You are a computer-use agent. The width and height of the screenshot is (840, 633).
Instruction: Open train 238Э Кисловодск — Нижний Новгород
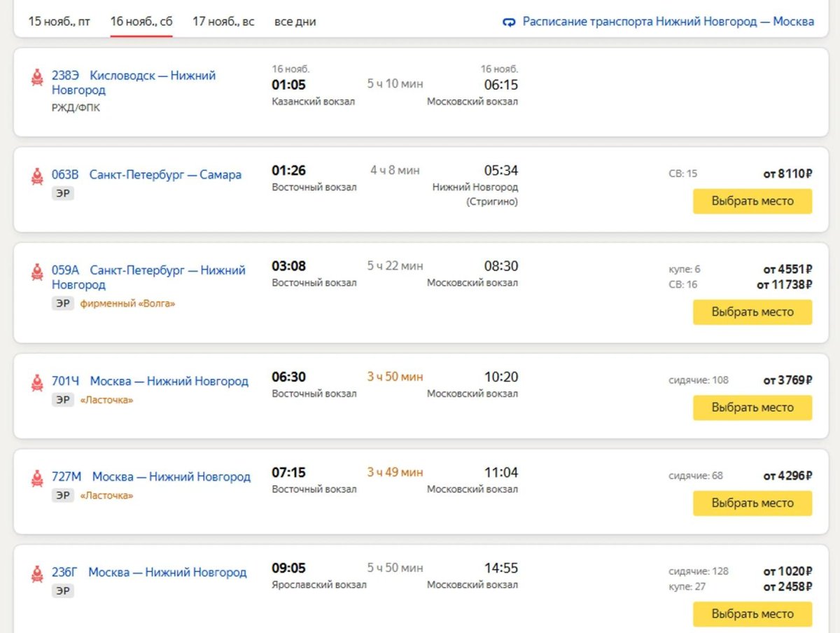point(134,83)
